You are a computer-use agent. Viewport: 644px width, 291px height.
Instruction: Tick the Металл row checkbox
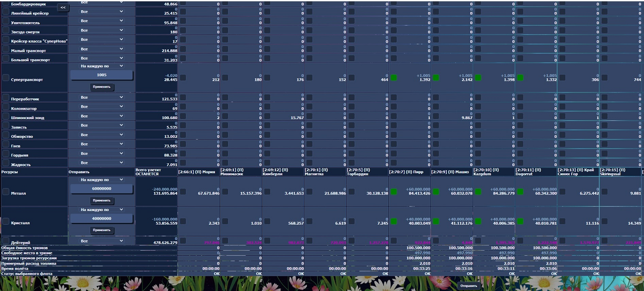pyautogui.click(x=6, y=191)
